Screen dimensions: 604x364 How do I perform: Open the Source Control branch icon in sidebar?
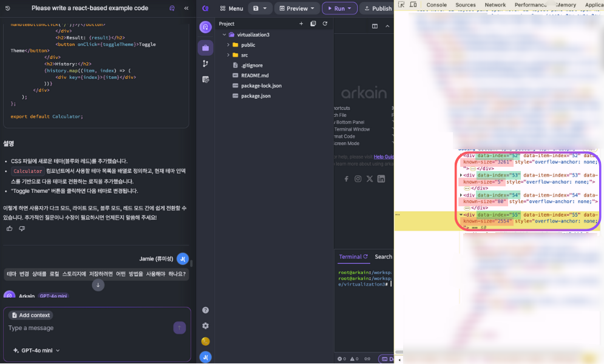coord(205,64)
